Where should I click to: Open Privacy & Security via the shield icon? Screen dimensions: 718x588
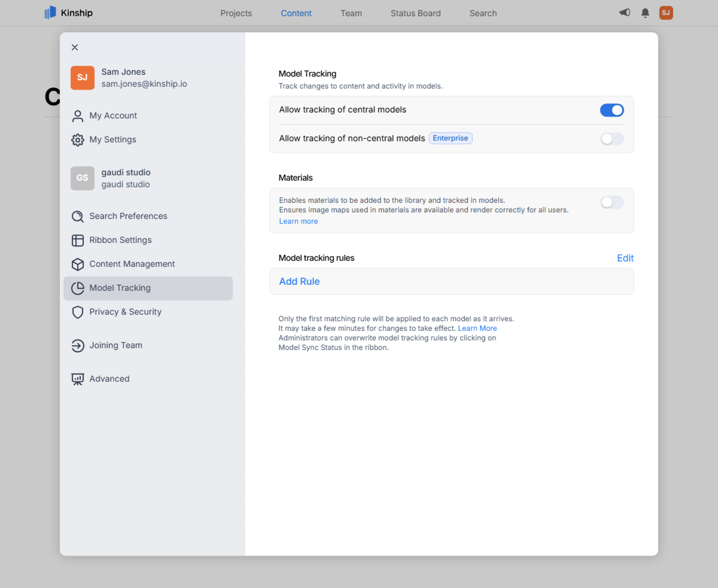(78, 312)
